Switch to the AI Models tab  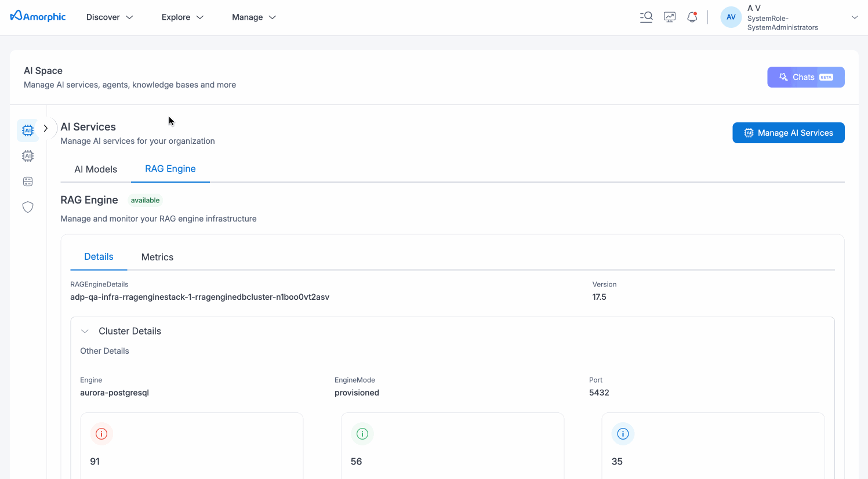coord(96,169)
